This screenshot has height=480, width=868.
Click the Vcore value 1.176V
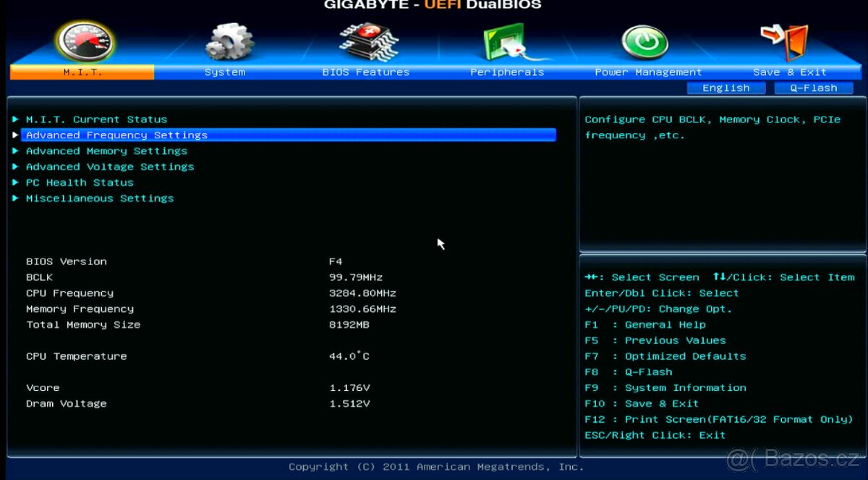[x=349, y=388]
